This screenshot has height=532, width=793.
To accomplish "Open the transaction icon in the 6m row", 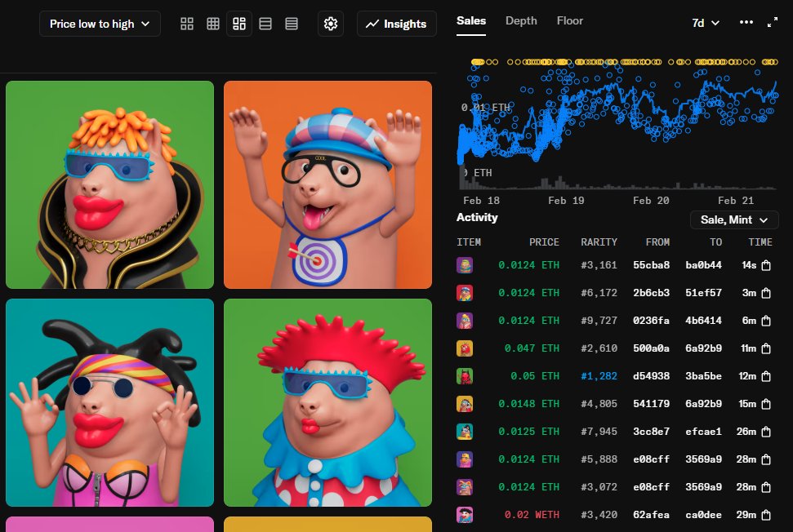I will pyautogui.click(x=766, y=321).
